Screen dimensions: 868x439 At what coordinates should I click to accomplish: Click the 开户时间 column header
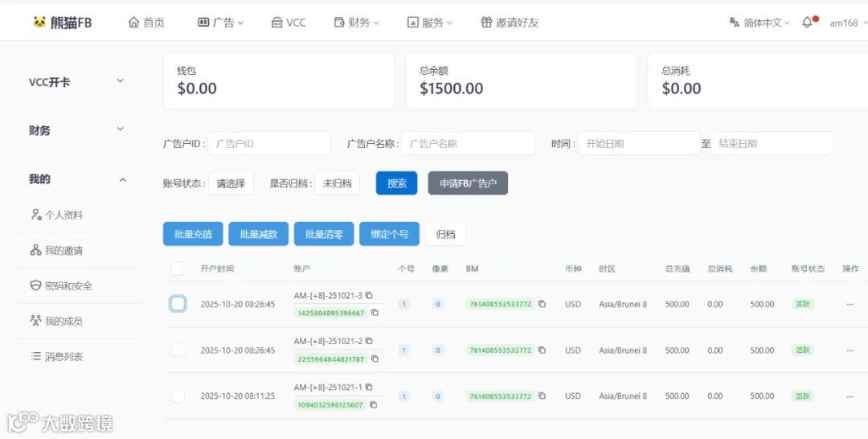[x=217, y=269]
